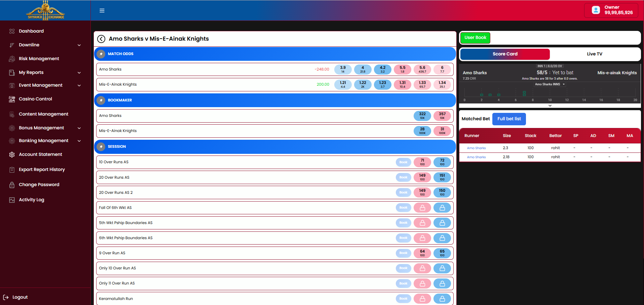Click the Export Report History clipboard icon
644x305 pixels.
coord(12,170)
